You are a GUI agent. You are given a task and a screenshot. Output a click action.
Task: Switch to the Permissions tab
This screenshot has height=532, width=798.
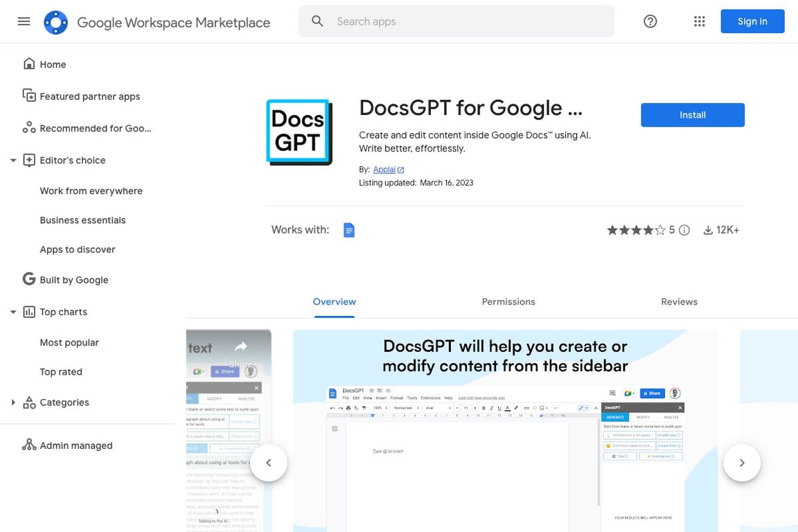click(508, 302)
